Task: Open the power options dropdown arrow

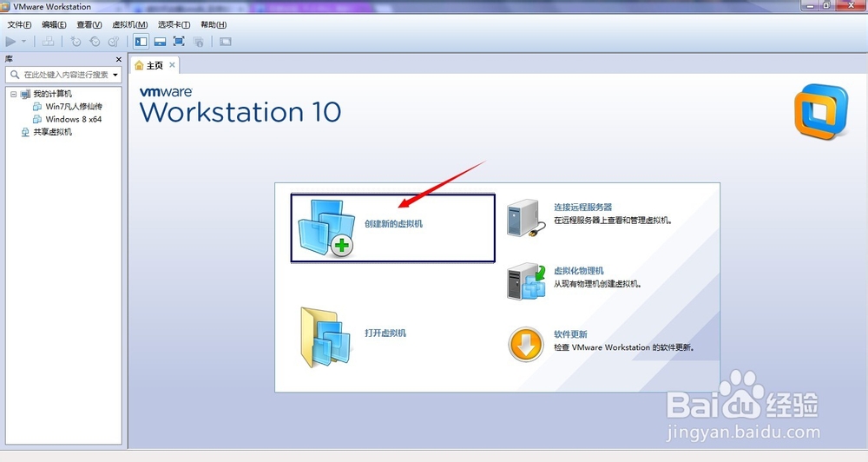Action: 23,42
